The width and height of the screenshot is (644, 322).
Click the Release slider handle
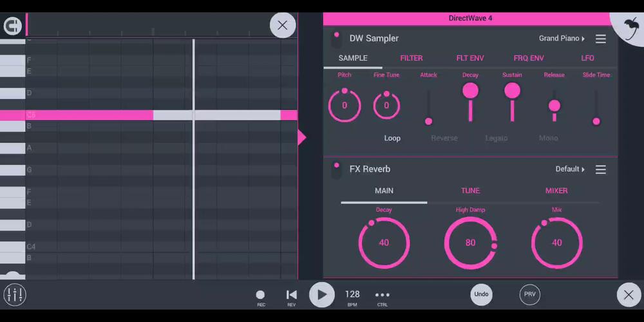(x=554, y=106)
